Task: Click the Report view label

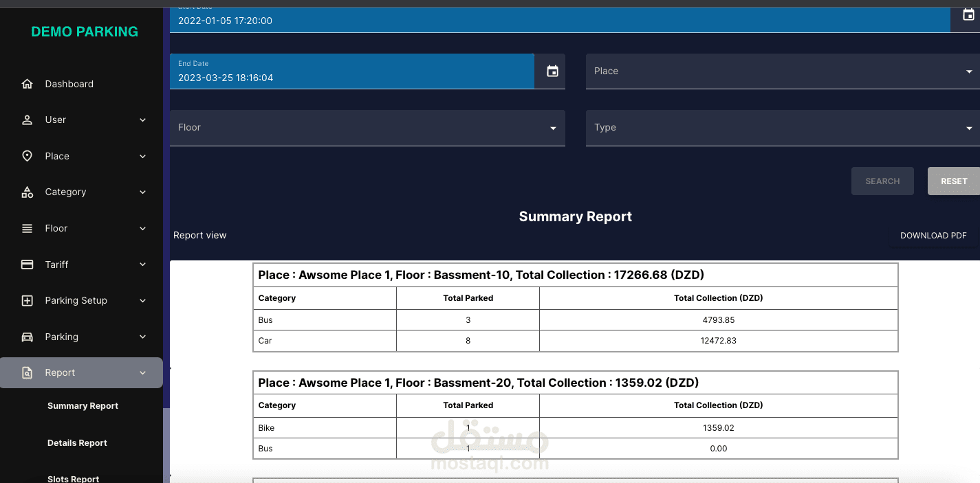Action: (199, 235)
